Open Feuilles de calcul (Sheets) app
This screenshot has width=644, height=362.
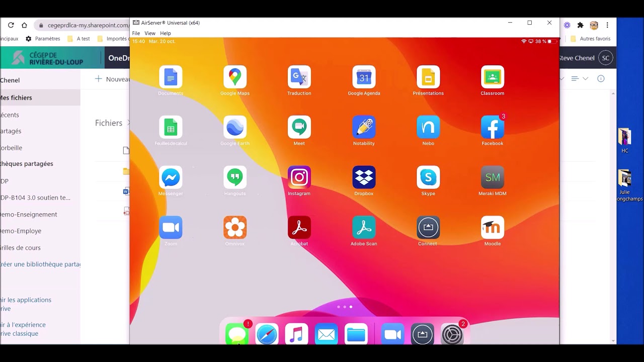pos(171,127)
